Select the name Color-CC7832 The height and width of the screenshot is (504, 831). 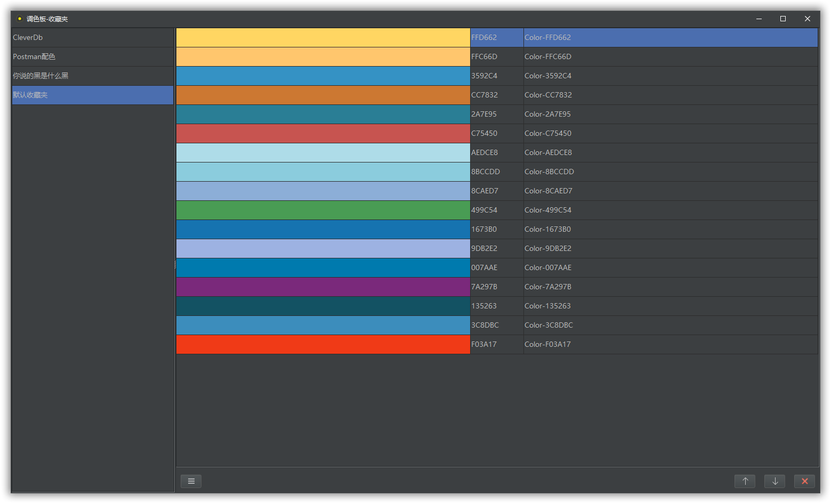671,95
